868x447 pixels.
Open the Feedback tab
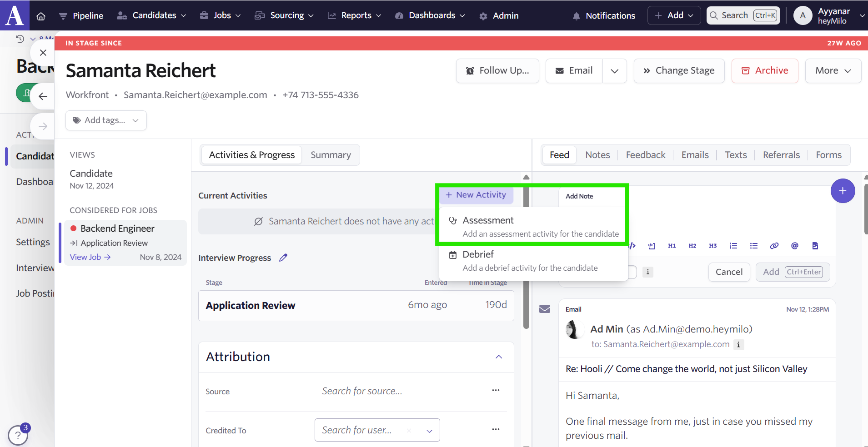[645, 155]
